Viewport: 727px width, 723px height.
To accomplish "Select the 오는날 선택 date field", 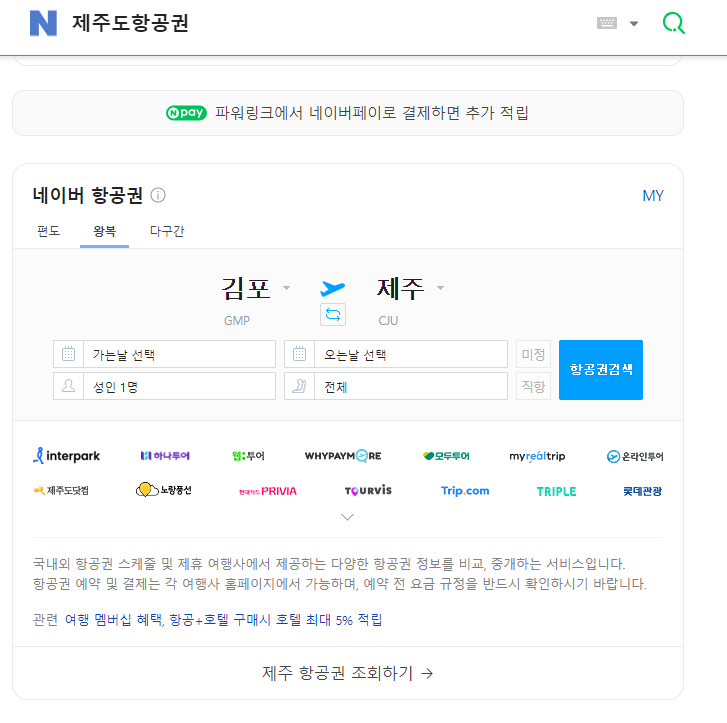I will tap(411, 354).
